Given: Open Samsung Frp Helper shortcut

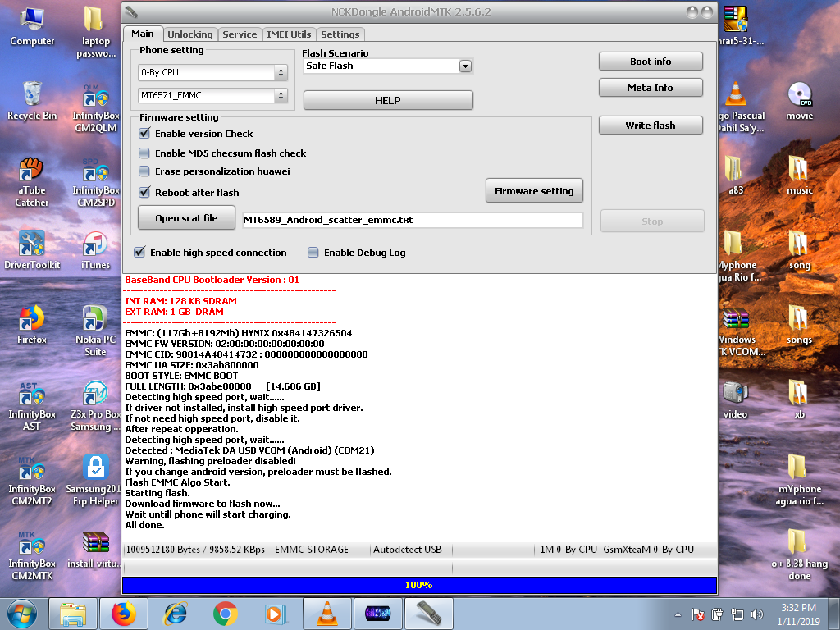Looking at the screenshot, I should 95,480.
